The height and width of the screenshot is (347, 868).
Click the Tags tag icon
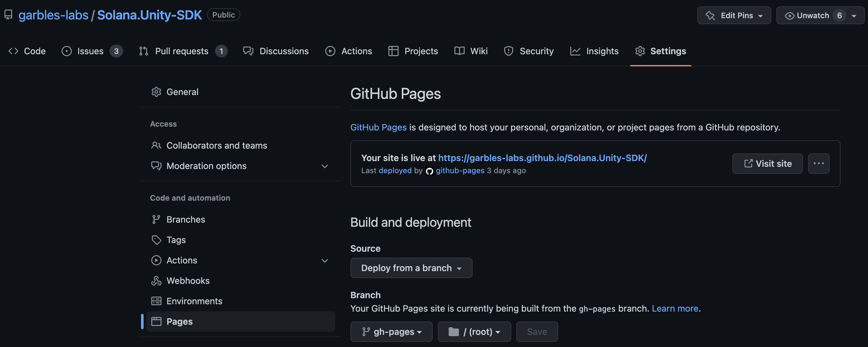pyautogui.click(x=156, y=240)
